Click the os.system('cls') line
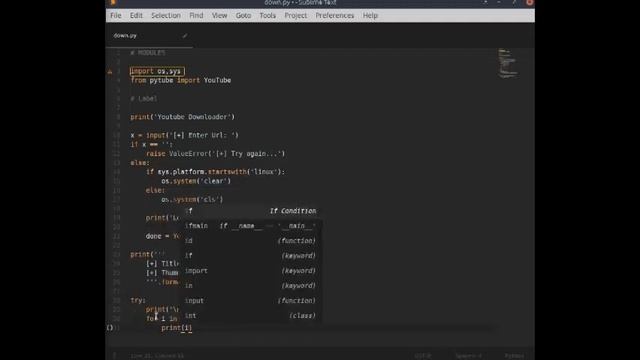Viewport: 640px width, 360px height. [192, 200]
